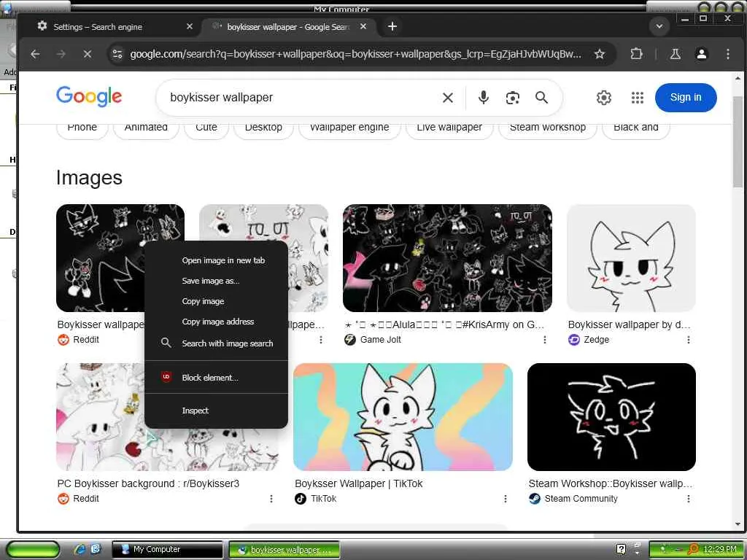Open more options for Game Jolt result
747x560 pixels.
[x=544, y=340]
